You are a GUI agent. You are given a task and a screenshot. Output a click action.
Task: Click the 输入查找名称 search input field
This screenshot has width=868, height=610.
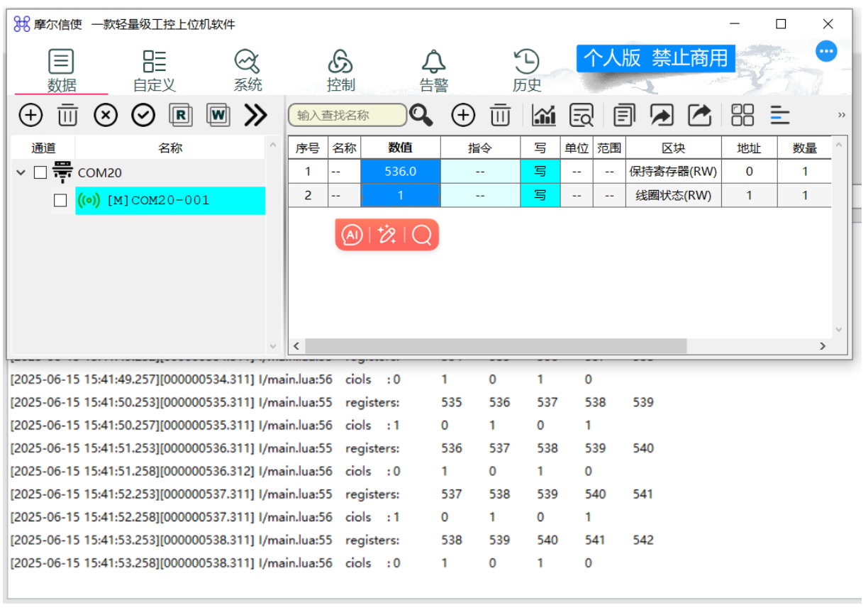tap(347, 115)
